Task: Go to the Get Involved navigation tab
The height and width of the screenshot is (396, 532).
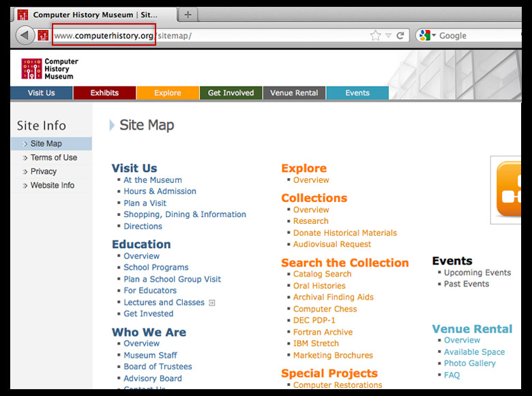Action: 231,93
